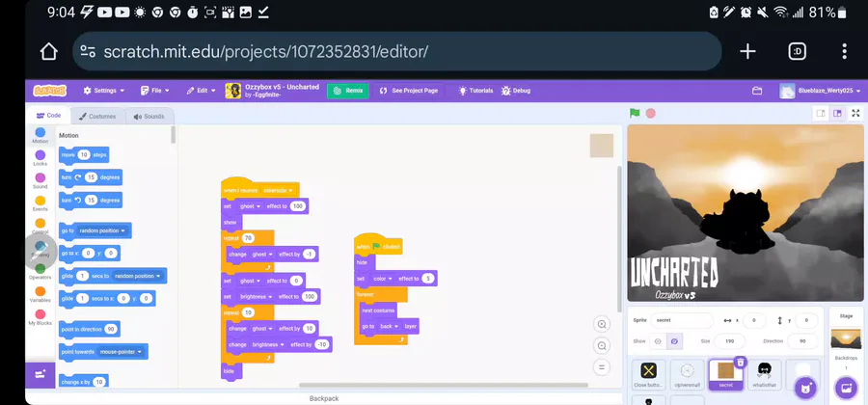Switch to small stage layout
Screen dimensions: 868x405
point(821,114)
